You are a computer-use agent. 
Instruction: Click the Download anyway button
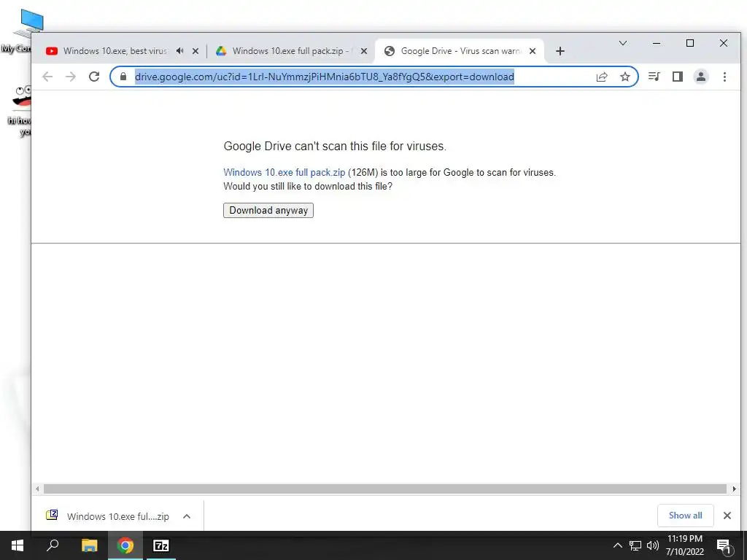pos(268,211)
